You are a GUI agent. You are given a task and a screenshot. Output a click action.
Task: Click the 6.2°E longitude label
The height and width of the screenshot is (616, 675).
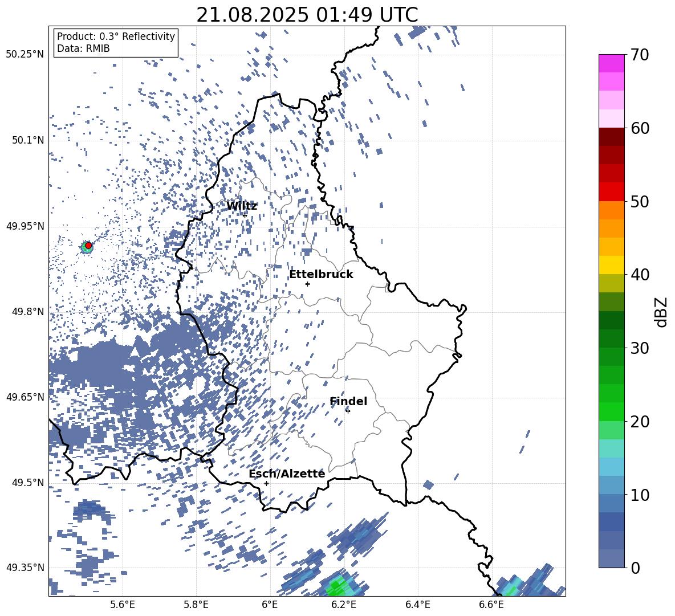coord(344,605)
